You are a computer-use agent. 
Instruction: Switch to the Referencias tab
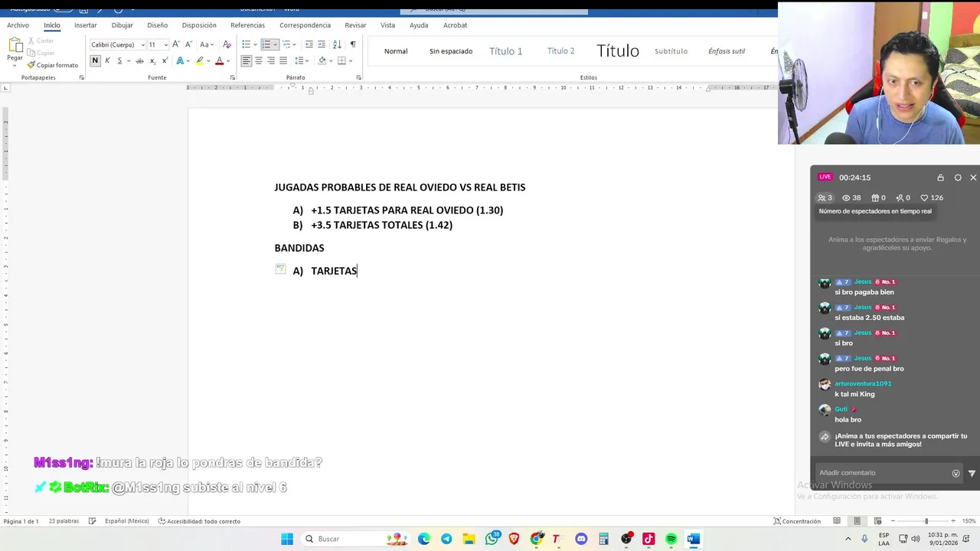[x=247, y=25]
